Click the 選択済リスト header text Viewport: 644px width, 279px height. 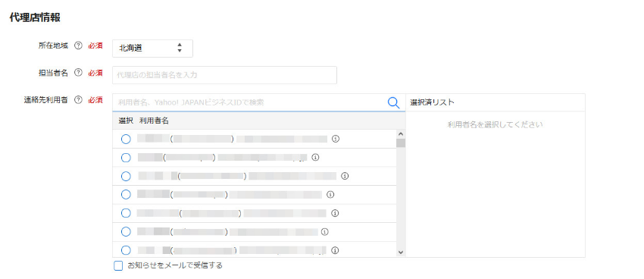[x=432, y=102]
